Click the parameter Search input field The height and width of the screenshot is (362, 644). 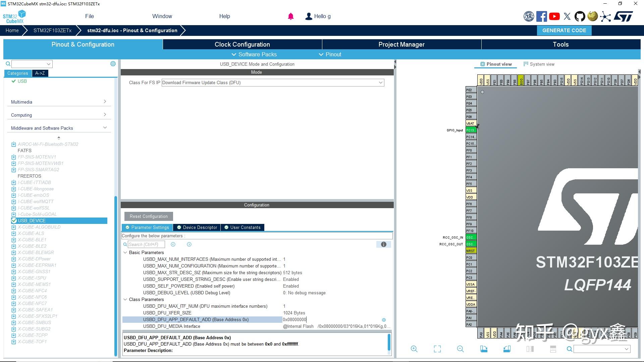[x=146, y=244]
